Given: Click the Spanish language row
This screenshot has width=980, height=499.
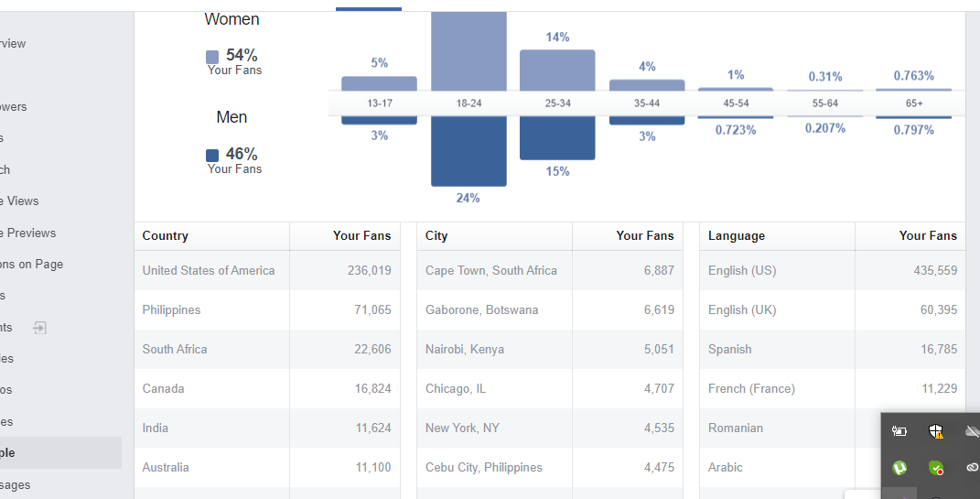Looking at the screenshot, I should point(833,350).
